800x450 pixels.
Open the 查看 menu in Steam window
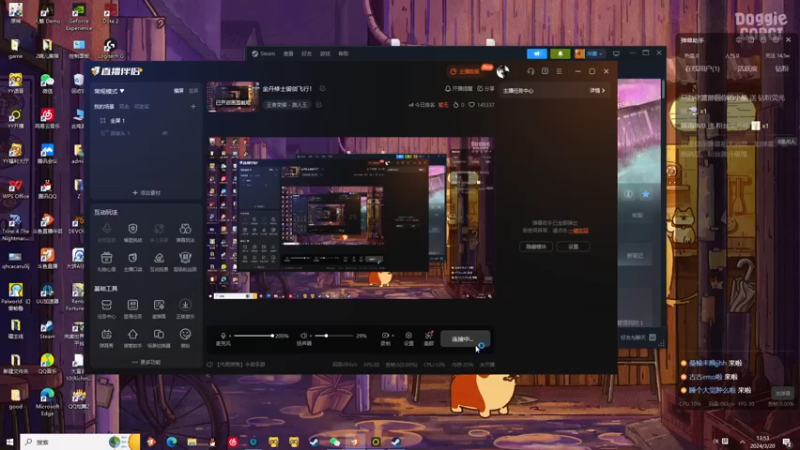click(288, 54)
